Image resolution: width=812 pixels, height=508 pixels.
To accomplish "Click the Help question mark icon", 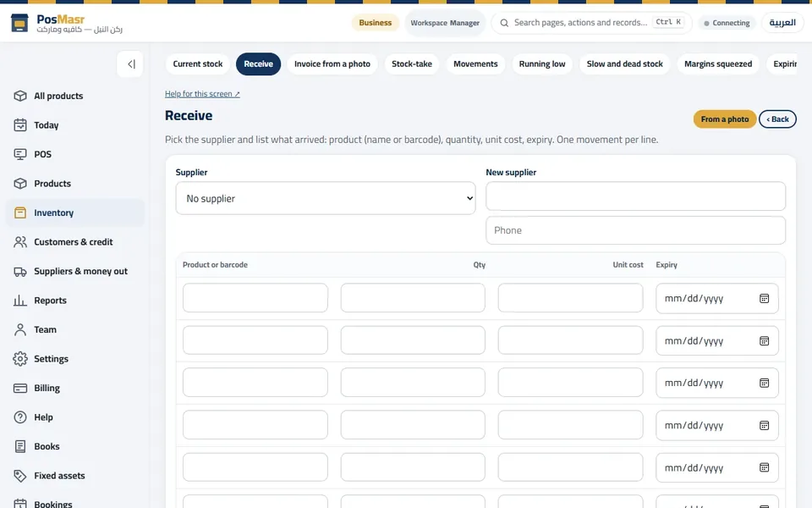I will 20,417.
